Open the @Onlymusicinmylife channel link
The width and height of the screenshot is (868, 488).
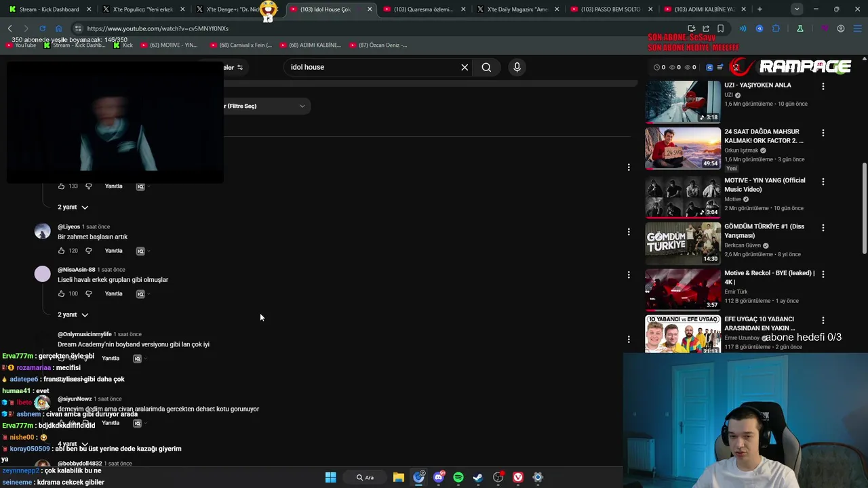(85, 334)
